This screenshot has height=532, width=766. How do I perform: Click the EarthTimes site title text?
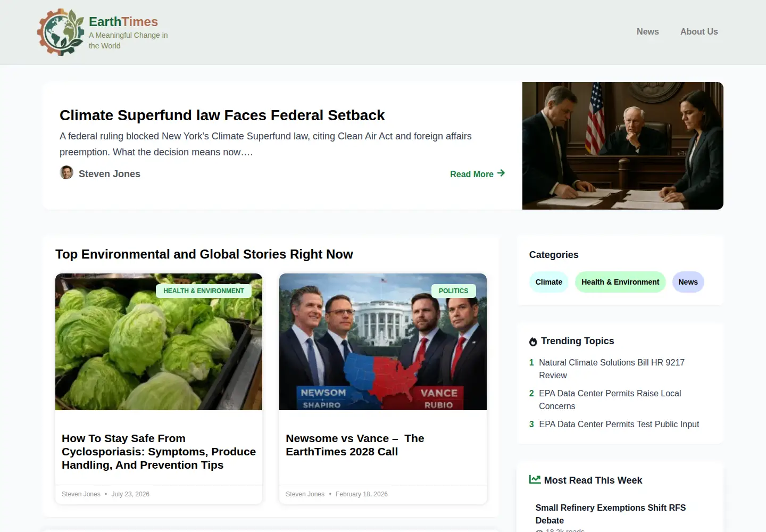coord(123,22)
